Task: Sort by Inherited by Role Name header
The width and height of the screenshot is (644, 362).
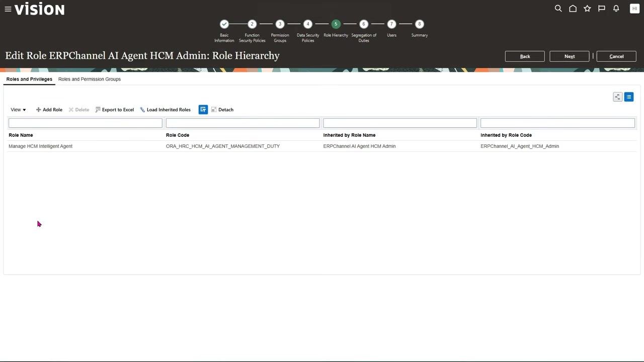Action: pos(350,135)
